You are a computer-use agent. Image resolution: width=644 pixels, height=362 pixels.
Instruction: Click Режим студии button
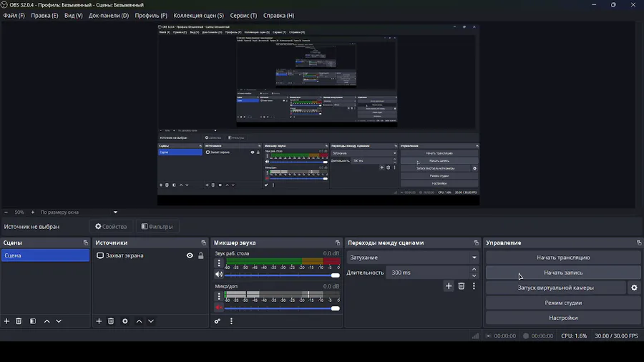coord(563,303)
